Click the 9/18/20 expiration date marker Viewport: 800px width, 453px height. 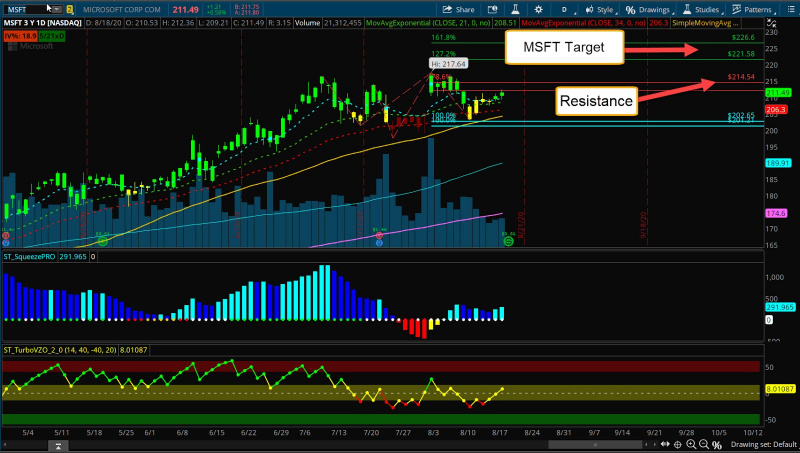(643, 224)
